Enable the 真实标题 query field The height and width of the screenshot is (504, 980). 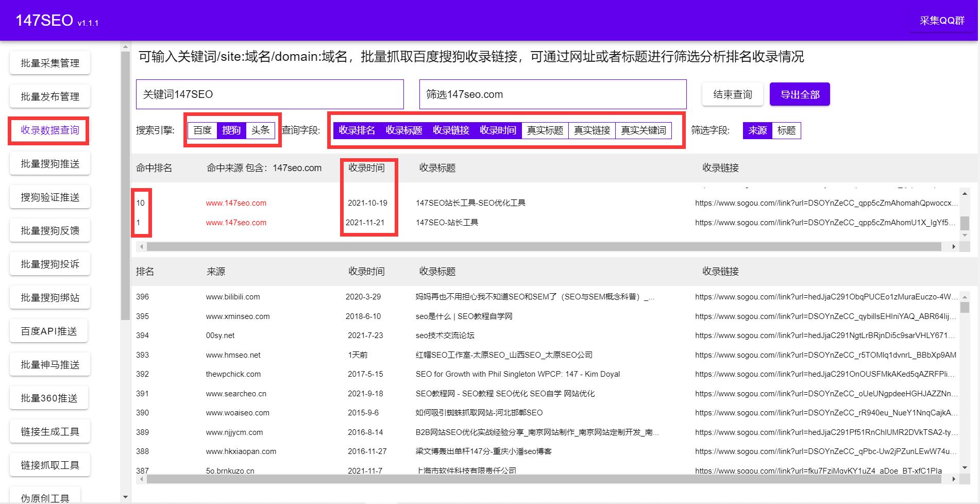[x=545, y=130]
